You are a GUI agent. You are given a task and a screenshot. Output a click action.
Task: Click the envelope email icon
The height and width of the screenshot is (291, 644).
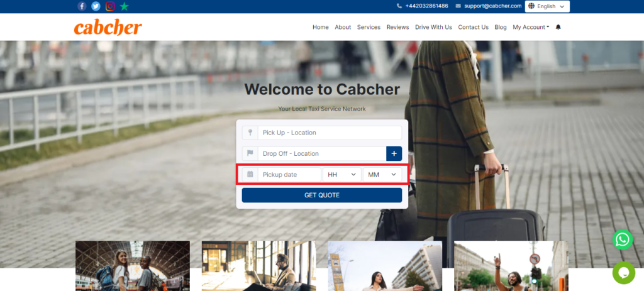(458, 6)
